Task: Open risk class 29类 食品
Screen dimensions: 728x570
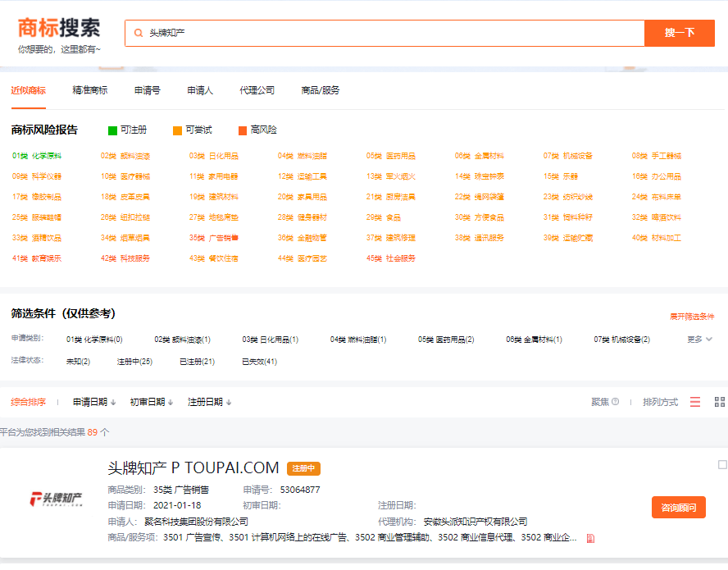Action: [x=383, y=217]
